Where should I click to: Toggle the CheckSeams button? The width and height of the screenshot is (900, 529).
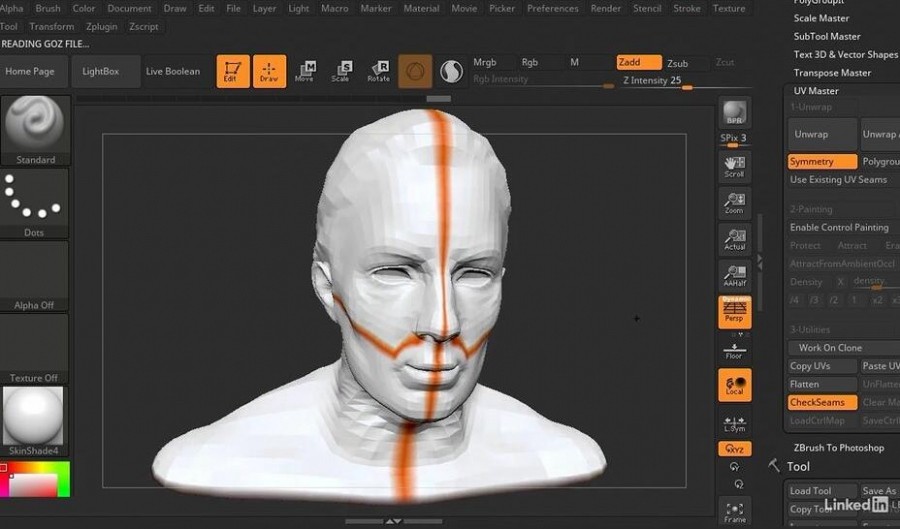tap(823, 402)
